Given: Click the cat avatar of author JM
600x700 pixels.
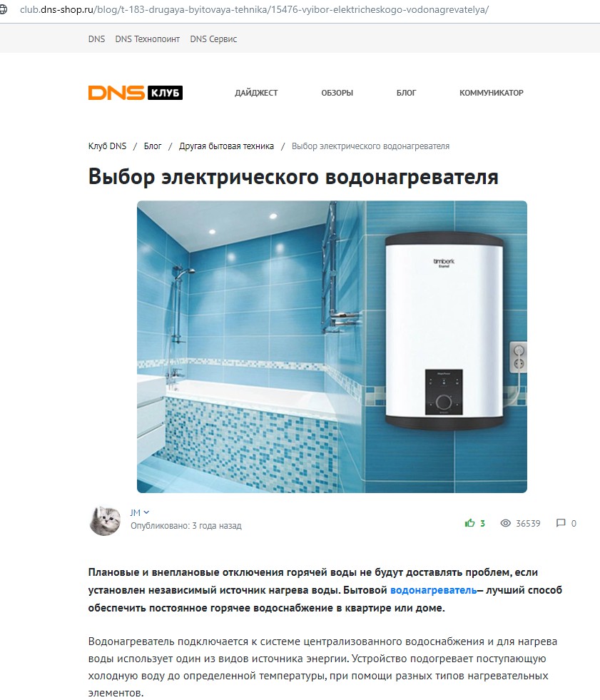Looking at the screenshot, I should (x=105, y=520).
